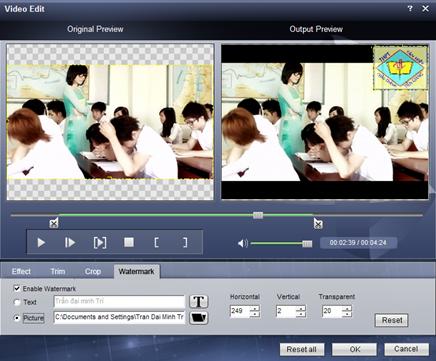Click the watermark text input field
This screenshot has height=361, width=436.
[119, 301]
